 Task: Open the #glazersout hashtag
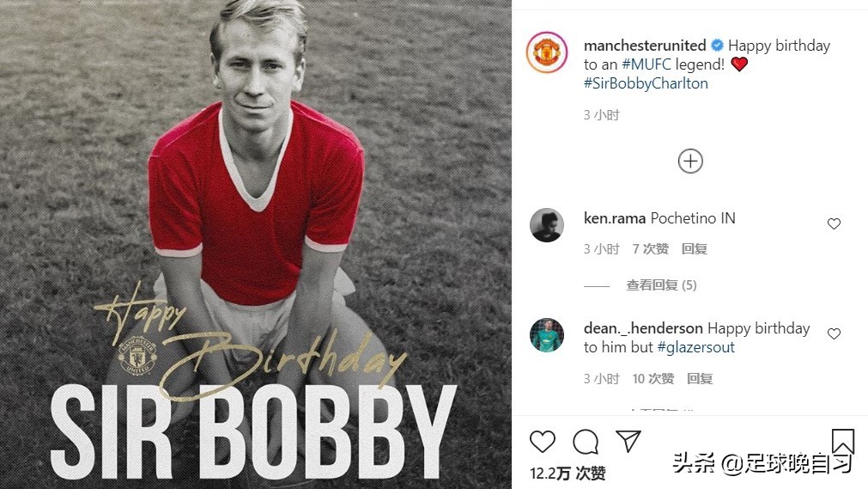point(695,347)
